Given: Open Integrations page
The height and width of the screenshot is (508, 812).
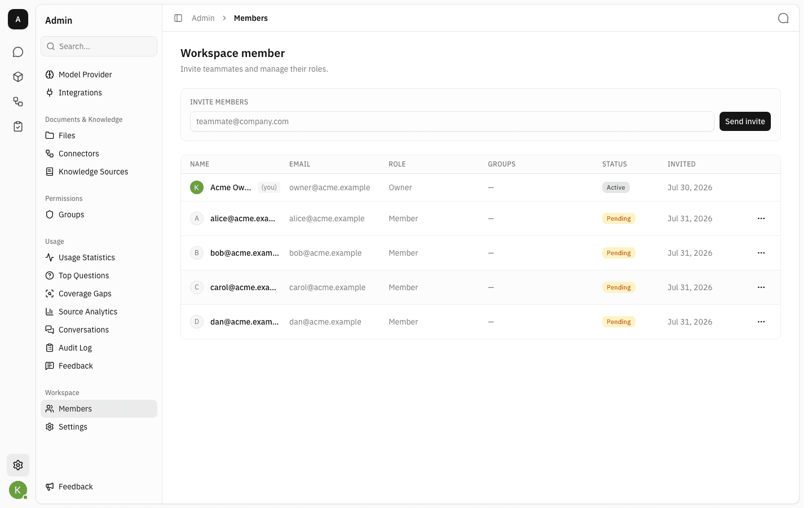Looking at the screenshot, I should tap(99, 93).
